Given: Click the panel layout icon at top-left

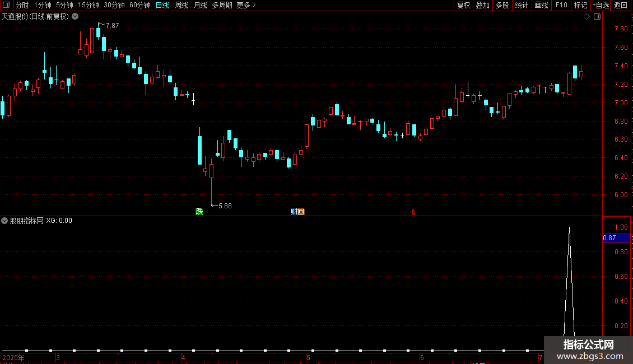Looking at the screenshot, I should 6,5.
